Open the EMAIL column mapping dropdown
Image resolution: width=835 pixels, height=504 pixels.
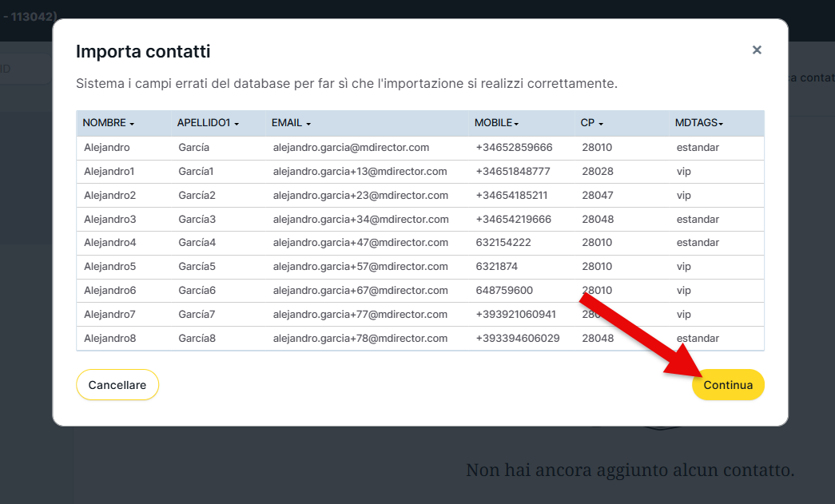click(x=291, y=123)
